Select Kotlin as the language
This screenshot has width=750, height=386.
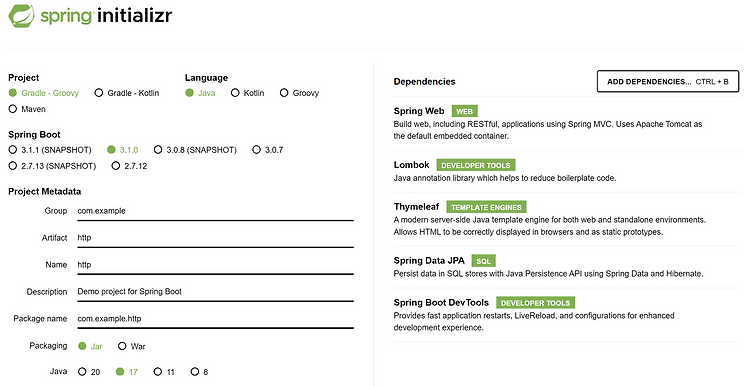click(x=248, y=93)
